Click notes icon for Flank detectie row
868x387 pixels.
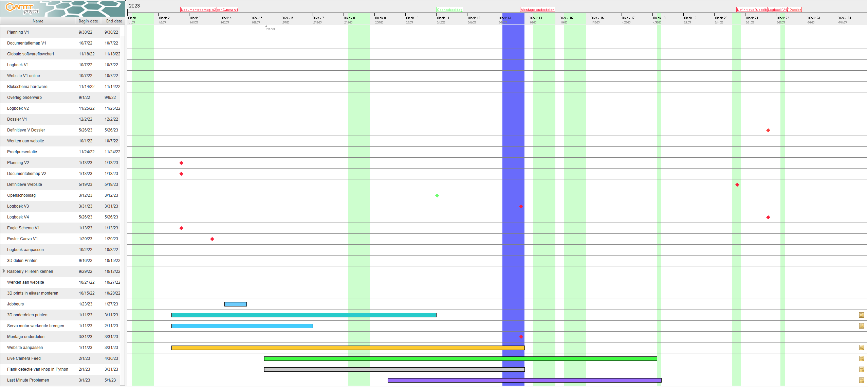(x=861, y=369)
